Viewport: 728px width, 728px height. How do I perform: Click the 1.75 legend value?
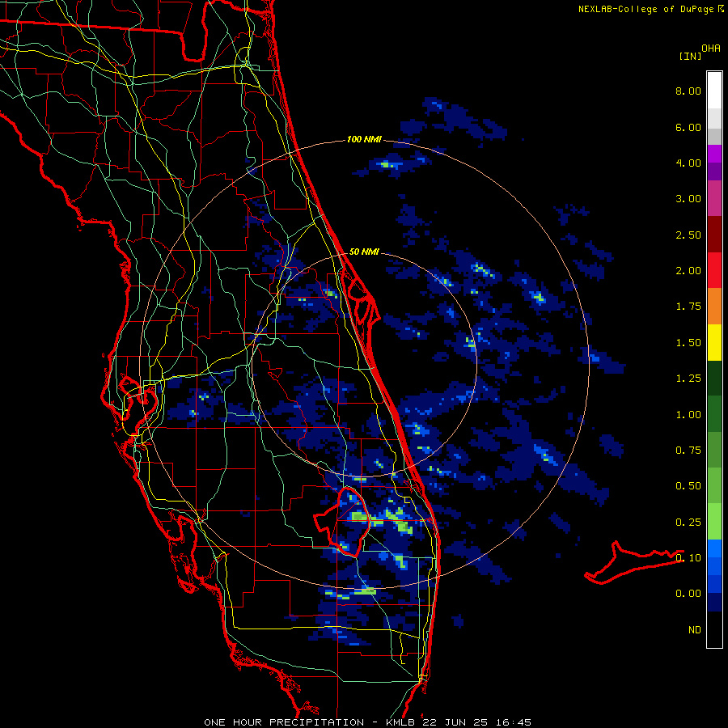point(688,307)
